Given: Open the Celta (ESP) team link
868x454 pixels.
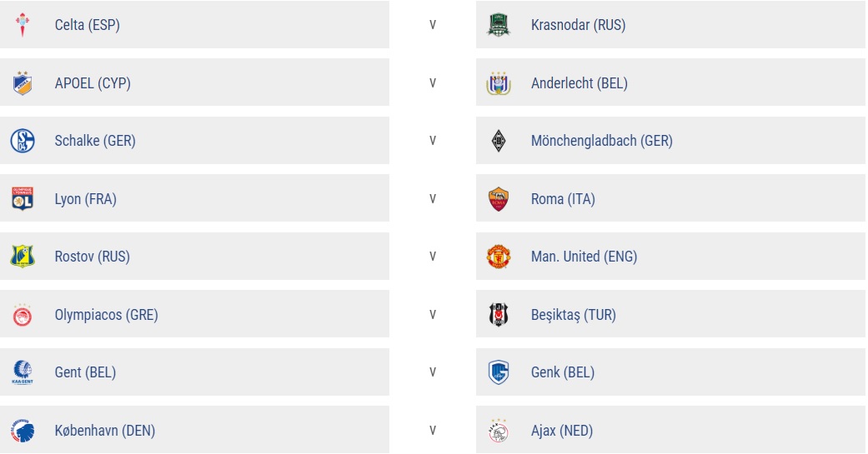Looking at the screenshot, I should pos(88,25).
